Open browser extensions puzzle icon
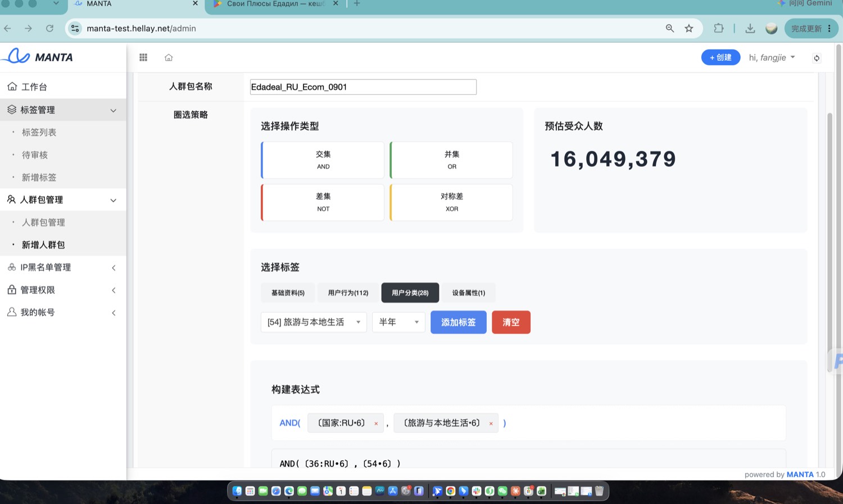 pos(719,28)
